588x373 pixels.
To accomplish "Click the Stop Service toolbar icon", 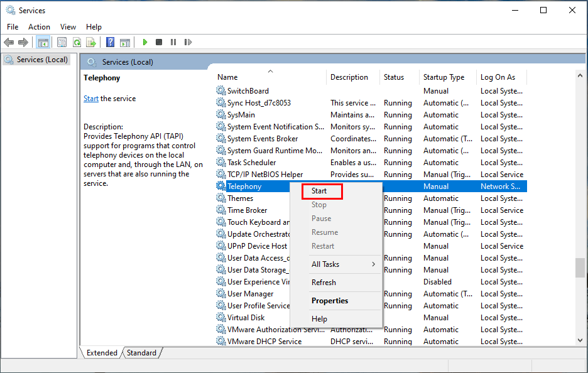I will (159, 42).
